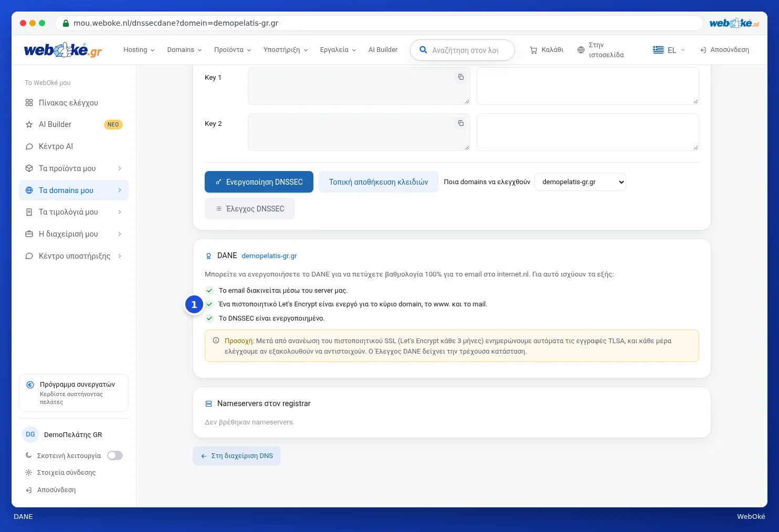Image resolution: width=779 pixels, height=532 pixels.
Task: Click the Ενεργοποίηση DNSSEC button
Action: (259, 182)
